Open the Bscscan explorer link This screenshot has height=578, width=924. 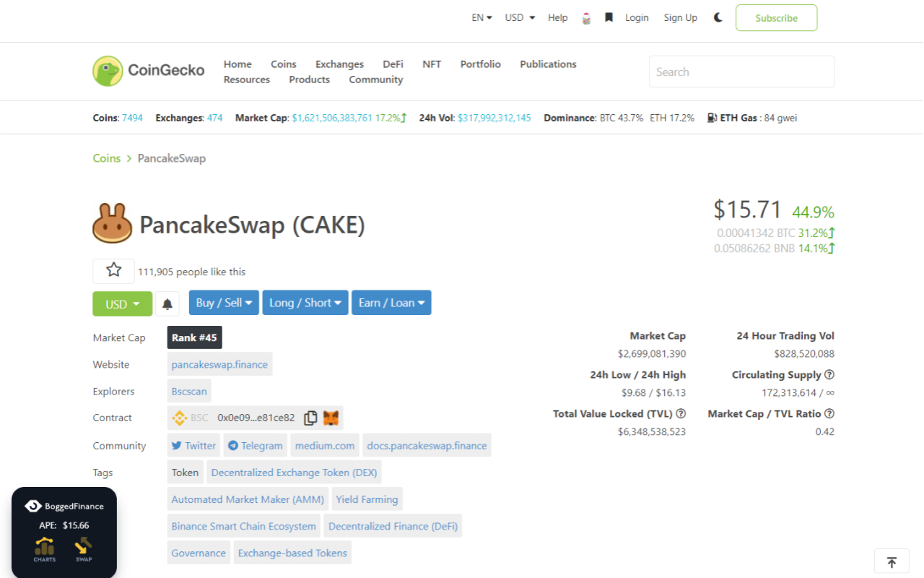pos(189,391)
